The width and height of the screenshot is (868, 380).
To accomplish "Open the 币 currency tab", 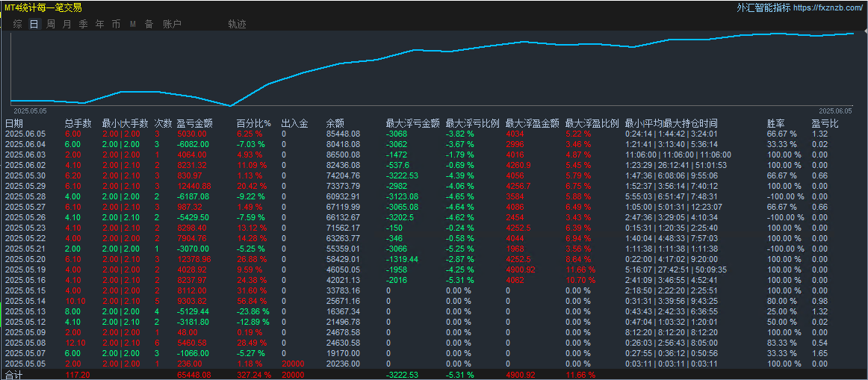I will 117,25.
